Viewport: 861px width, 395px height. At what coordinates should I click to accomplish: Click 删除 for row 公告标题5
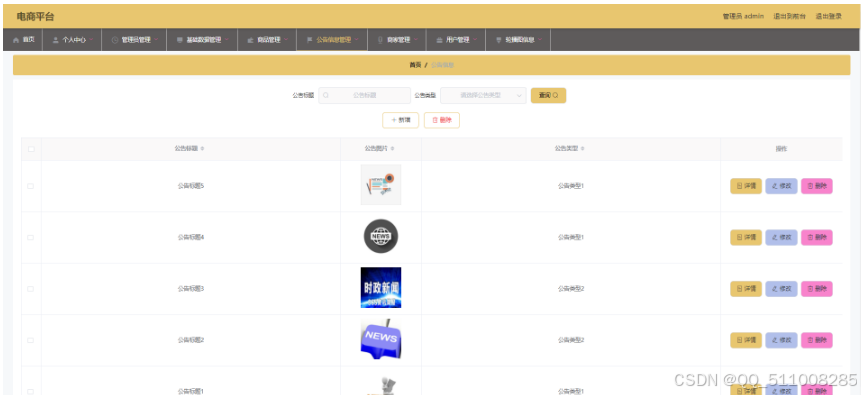817,186
